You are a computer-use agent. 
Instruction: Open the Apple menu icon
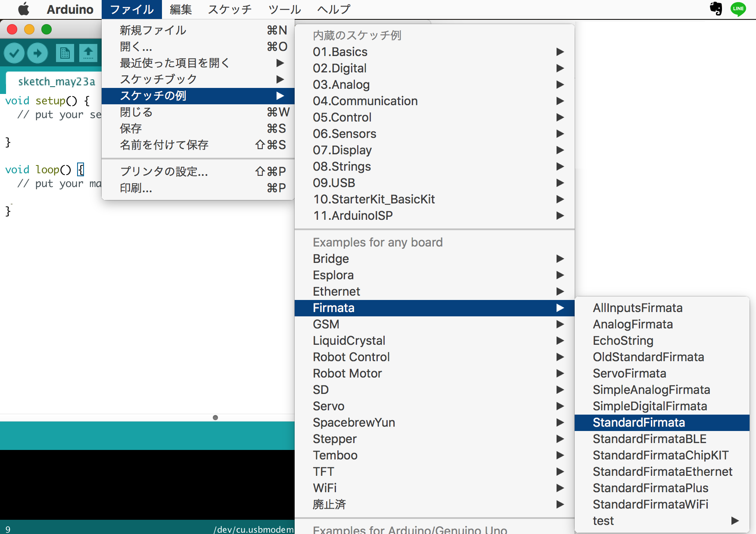coord(24,9)
